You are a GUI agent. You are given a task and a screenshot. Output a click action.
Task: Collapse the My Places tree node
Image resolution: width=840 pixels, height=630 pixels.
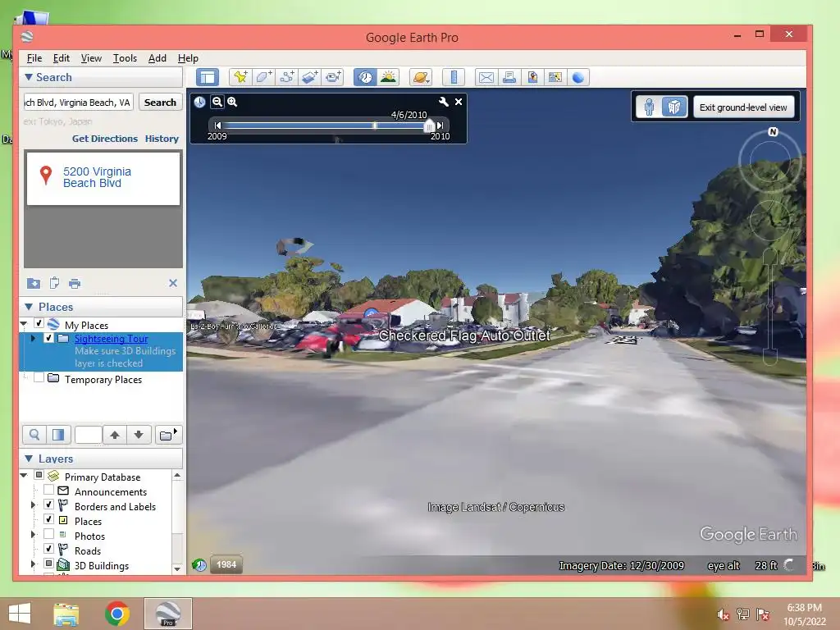coord(24,323)
